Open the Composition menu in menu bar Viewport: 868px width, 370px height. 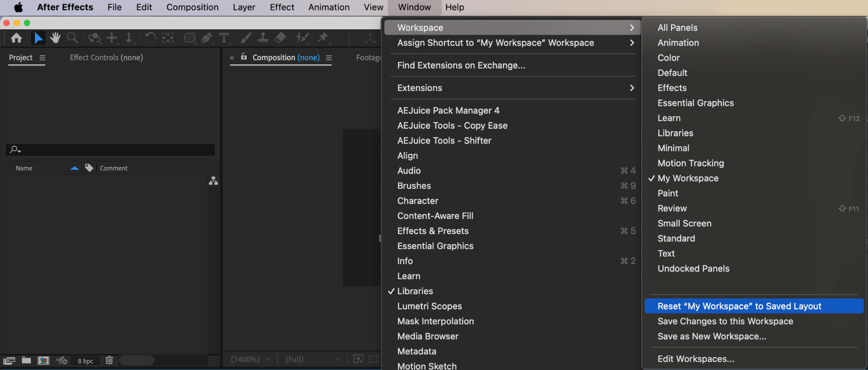pyautogui.click(x=192, y=7)
